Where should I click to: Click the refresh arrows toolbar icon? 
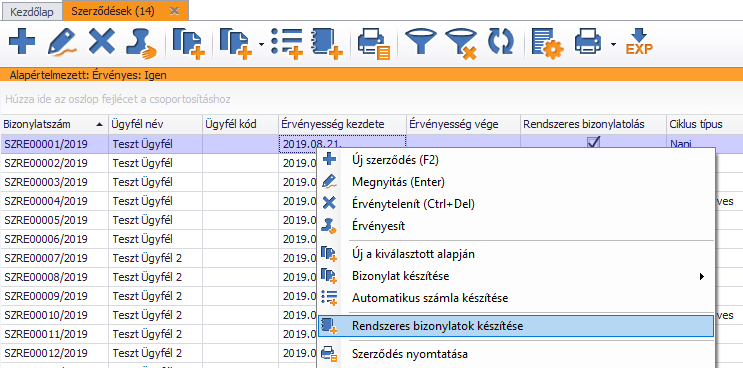click(501, 43)
